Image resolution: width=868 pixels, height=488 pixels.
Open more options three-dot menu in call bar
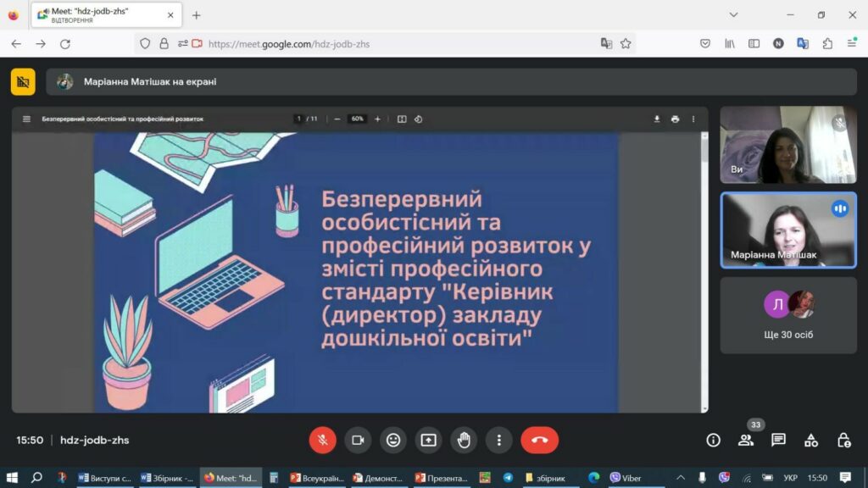click(x=499, y=440)
